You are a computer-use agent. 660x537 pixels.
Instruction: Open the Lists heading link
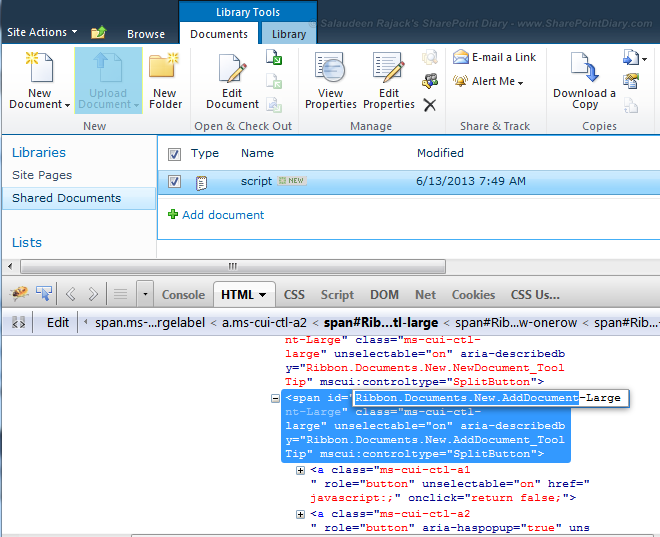coord(27,242)
